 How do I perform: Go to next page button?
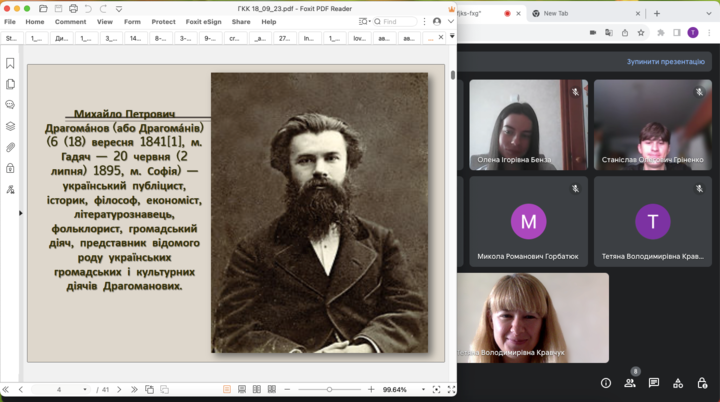[x=121, y=389]
